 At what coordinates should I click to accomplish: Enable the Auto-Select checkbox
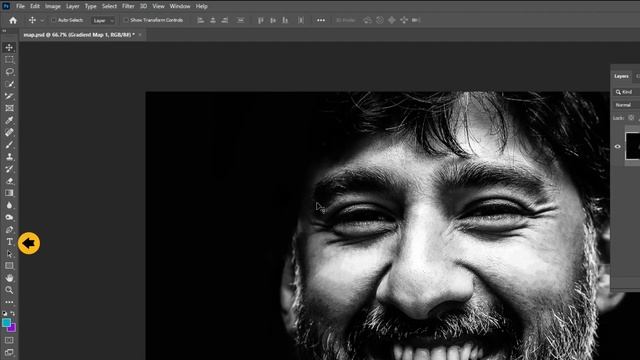(53, 20)
